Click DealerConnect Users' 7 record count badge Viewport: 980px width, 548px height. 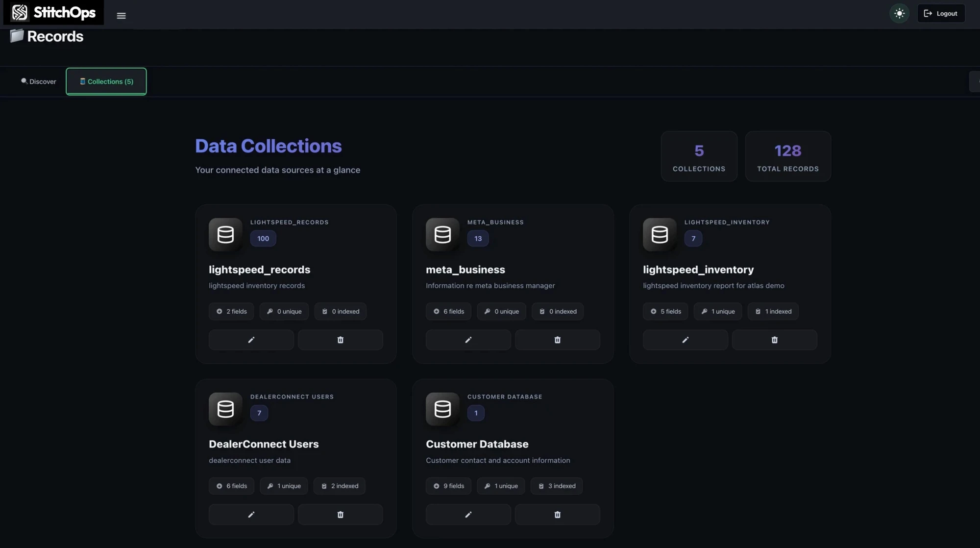[x=259, y=413]
